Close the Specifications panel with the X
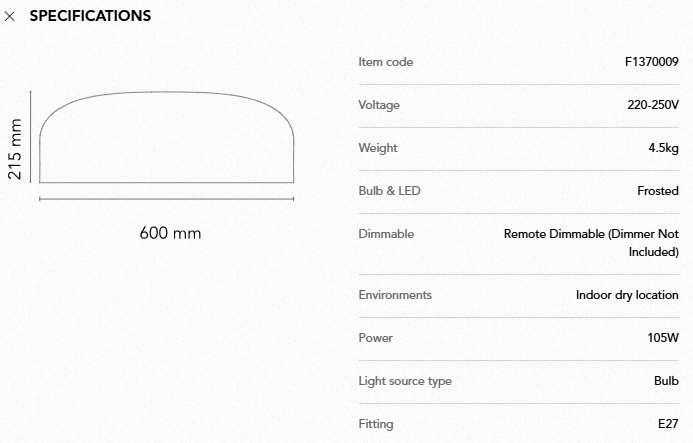This screenshot has width=693, height=443. click(x=10, y=17)
